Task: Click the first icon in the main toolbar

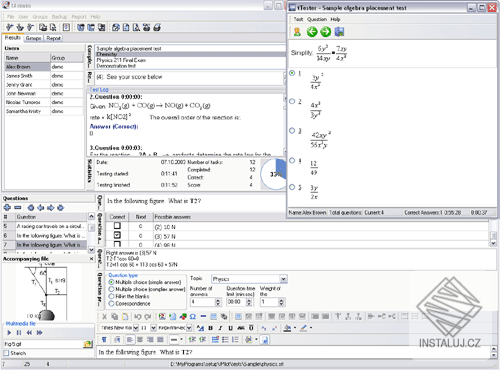Action: [x=10, y=27]
